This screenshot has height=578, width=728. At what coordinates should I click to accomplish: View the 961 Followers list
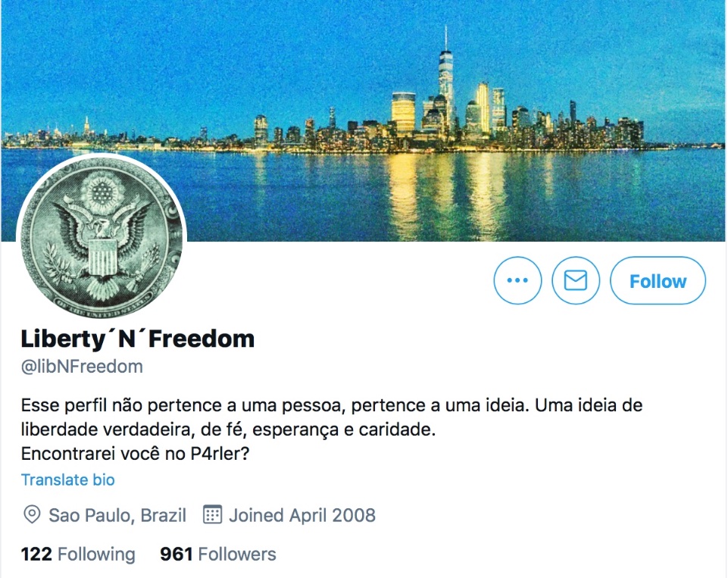217,554
